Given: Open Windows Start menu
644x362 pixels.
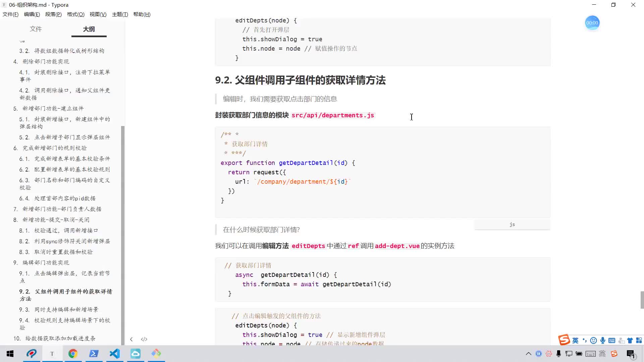Looking at the screenshot, I should coord(10,354).
